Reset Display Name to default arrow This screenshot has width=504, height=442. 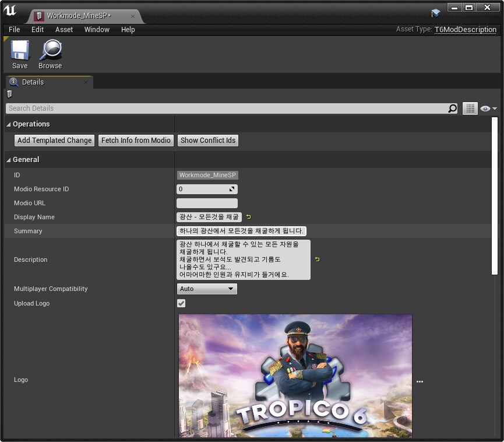[248, 217]
